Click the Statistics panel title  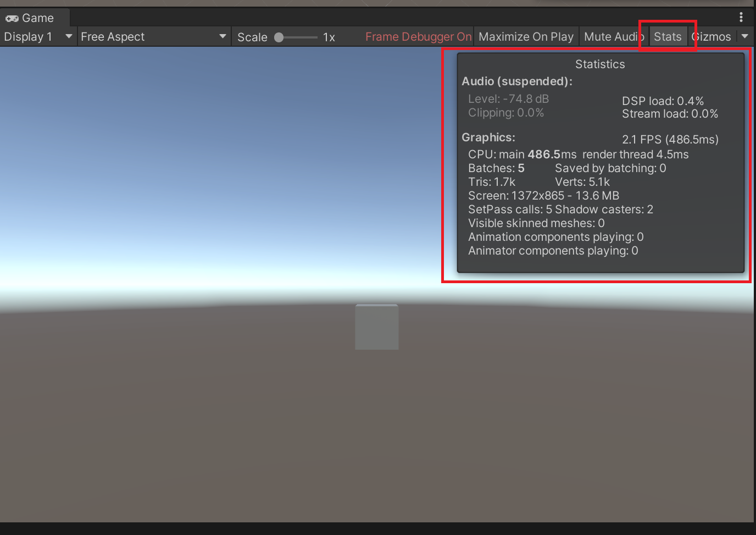coord(599,64)
